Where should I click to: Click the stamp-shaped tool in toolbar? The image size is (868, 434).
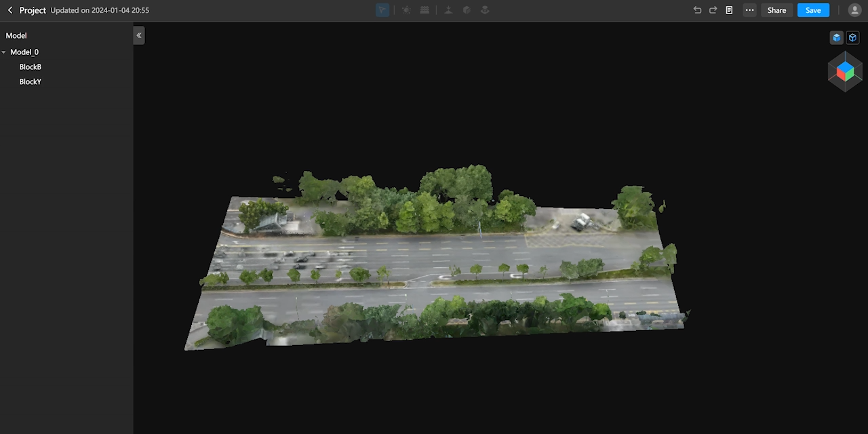(x=485, y=10)
